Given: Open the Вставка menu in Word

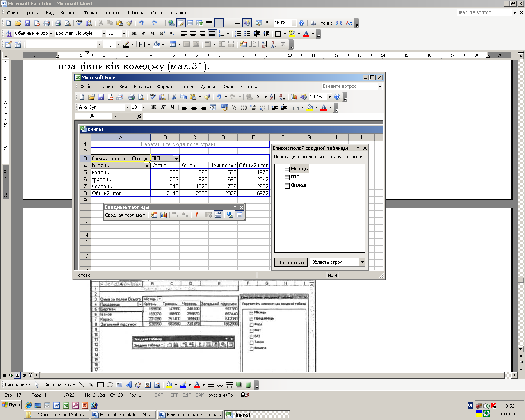Looking at the screenshot, I should (69, 13).
